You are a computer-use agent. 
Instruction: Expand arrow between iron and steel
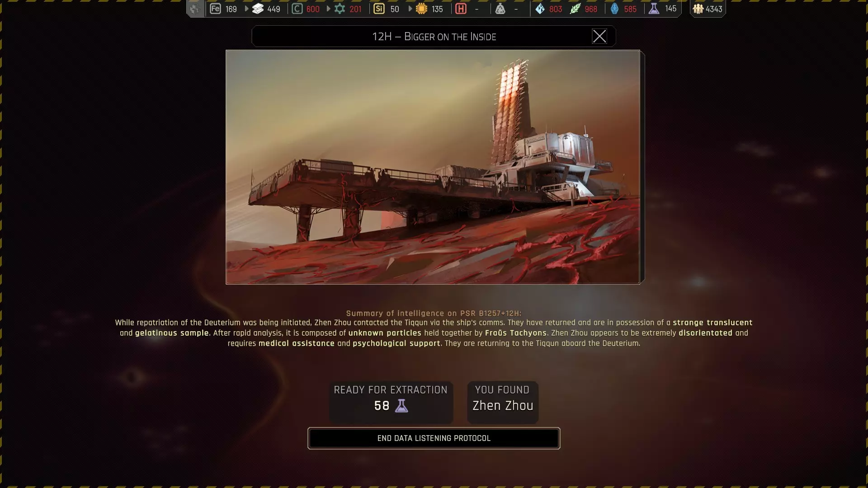(247, 9)
